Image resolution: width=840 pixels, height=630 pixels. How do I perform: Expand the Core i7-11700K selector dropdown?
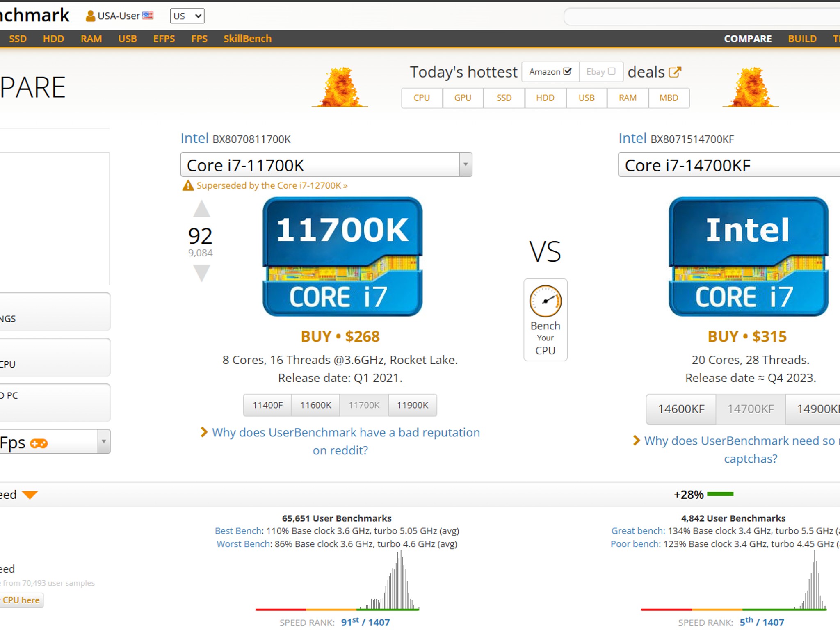tap(466, 164)
